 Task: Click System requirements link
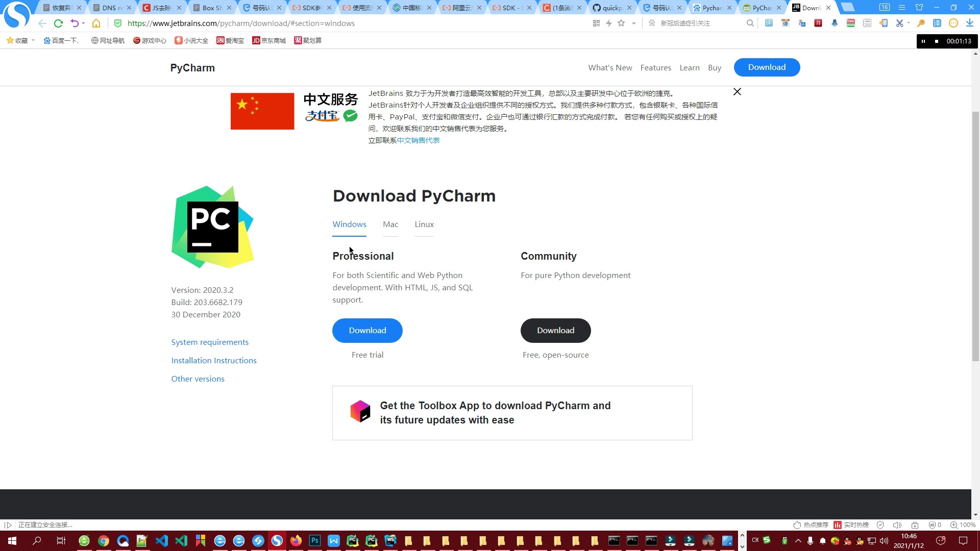pos(210,342)
